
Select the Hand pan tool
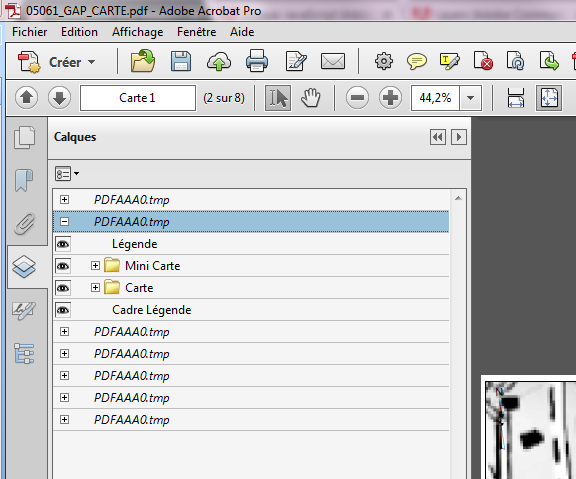(311, 98)
